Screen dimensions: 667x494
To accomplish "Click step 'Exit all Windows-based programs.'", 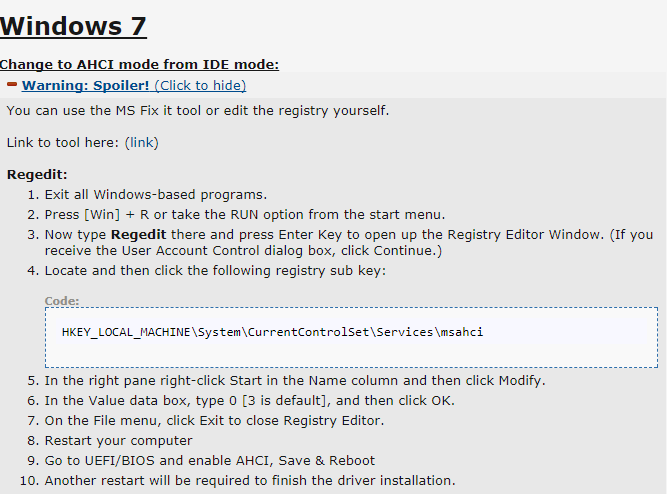I will click(156, 195).
